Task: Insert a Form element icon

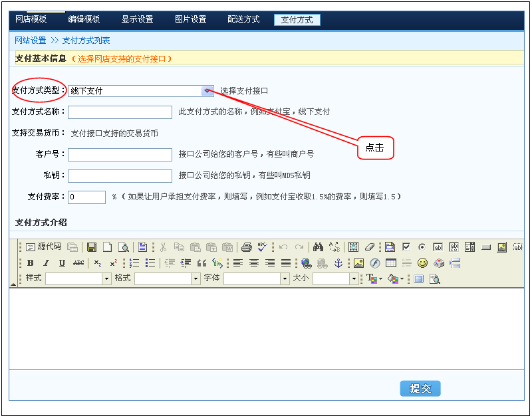Action: (x=390, y=247)
